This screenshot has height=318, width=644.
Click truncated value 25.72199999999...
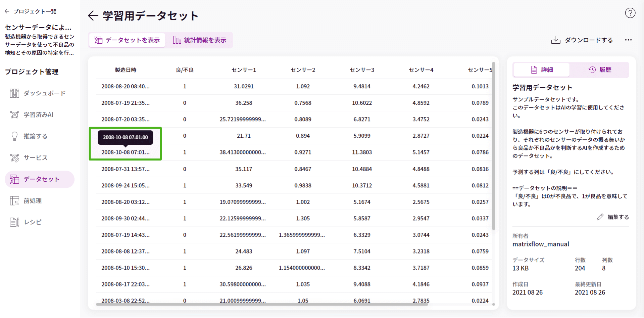click(x=243, y=119)
